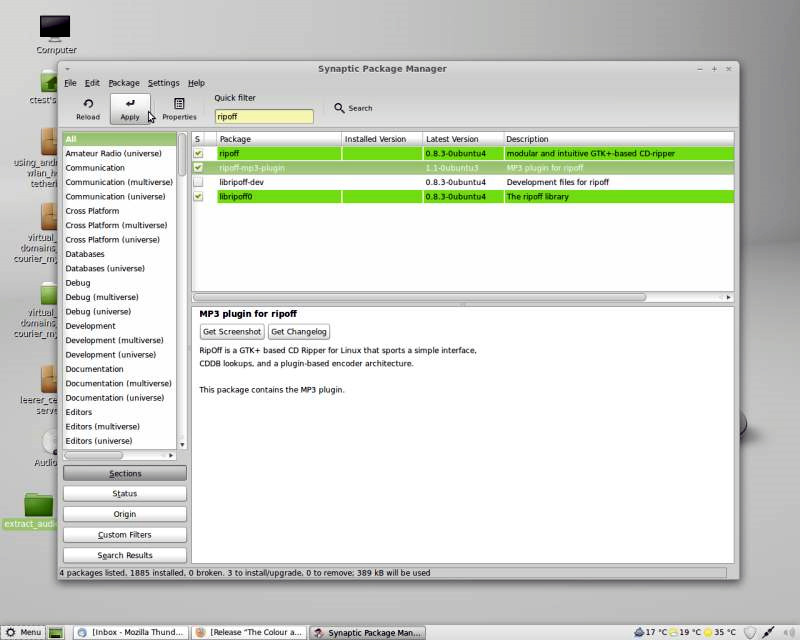The width and height of the screenshot is (800, 640).
Task: Open the window menu in the title bar
Action: [x=68, y=69]
